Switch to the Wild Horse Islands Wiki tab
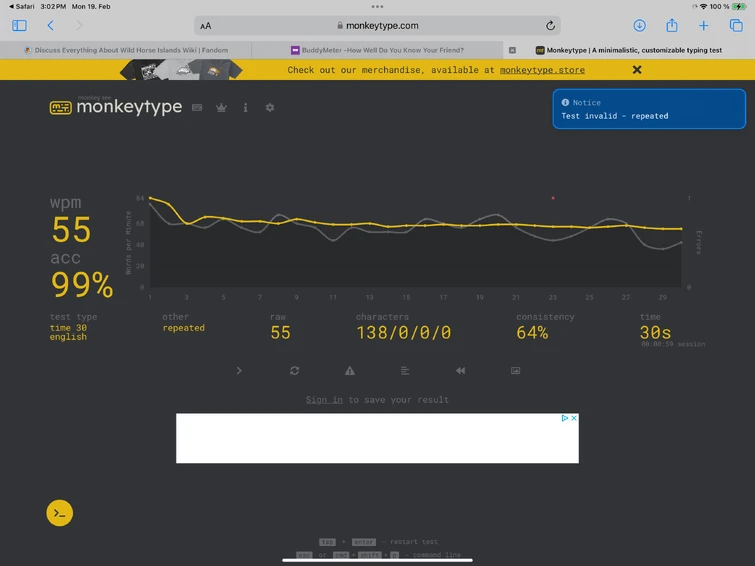This screenshot has width=755, height=566. click(126, 50)
